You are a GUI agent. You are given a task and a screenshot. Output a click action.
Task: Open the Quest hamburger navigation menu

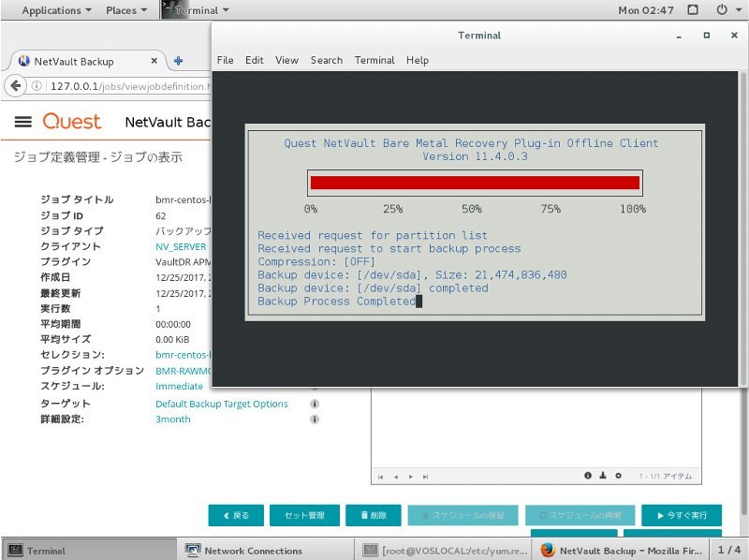[22, 122]
